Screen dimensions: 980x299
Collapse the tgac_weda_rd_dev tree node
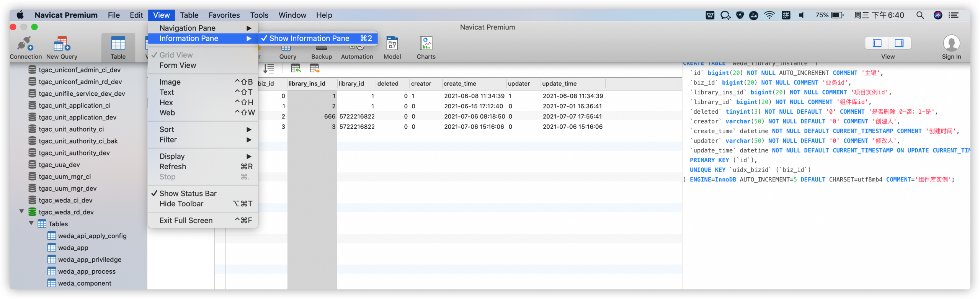point(22,211)
